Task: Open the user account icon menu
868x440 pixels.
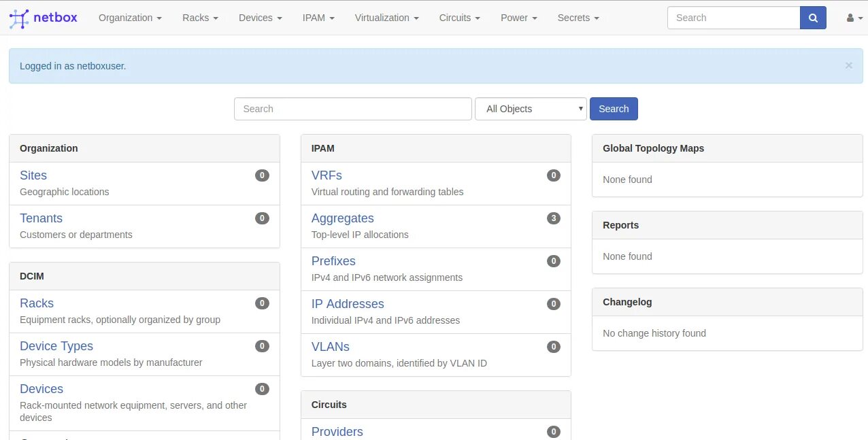Action: click(853, 18)
